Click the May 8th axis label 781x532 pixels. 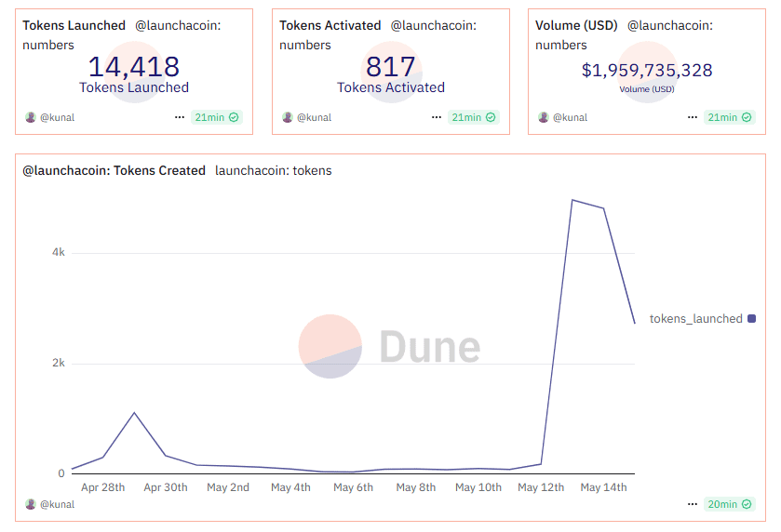click(x=416, y=487)
